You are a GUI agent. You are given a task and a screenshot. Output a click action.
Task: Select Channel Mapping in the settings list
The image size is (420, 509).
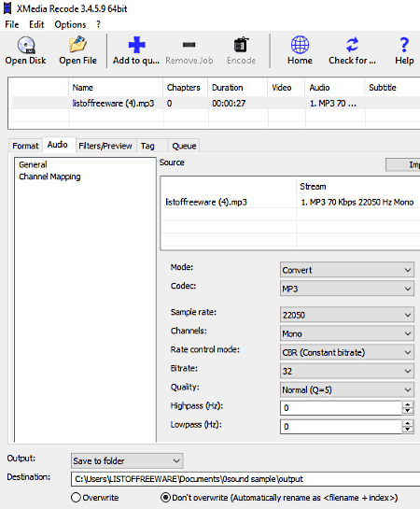[49, 177]
